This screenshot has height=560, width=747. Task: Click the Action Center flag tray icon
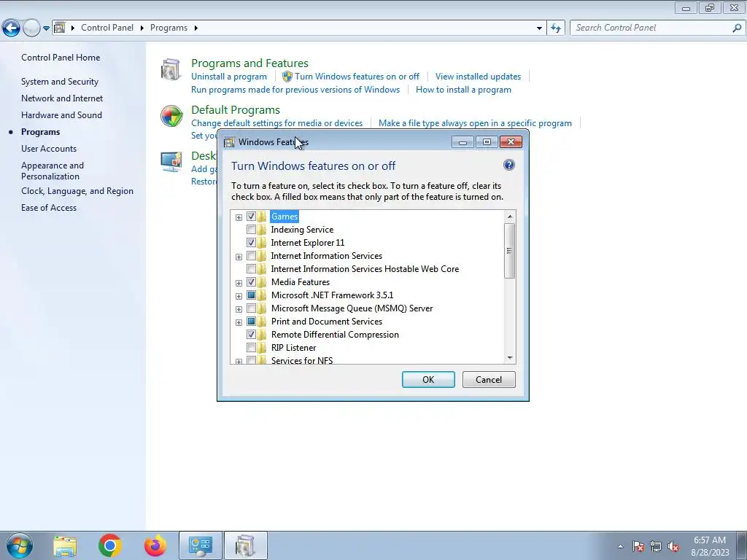[638, 547]
